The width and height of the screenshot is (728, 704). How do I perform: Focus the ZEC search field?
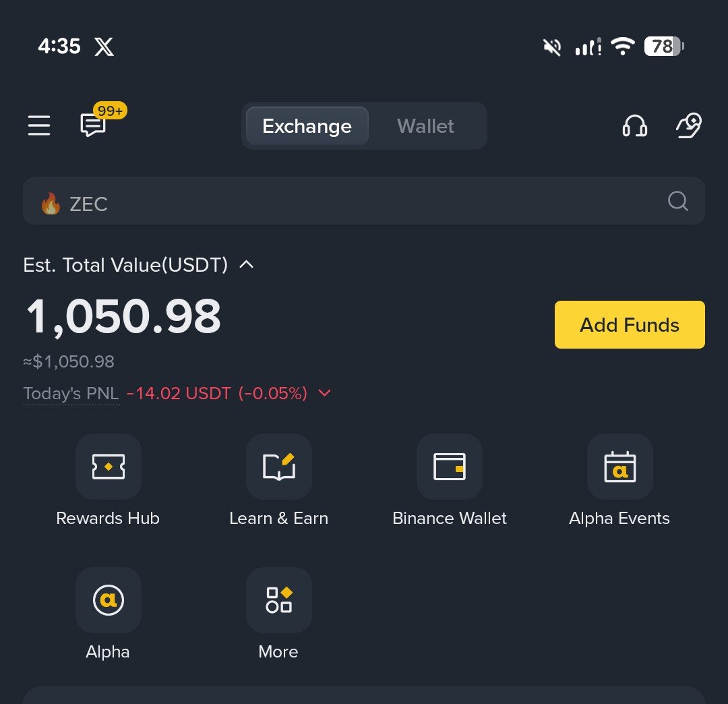pyautogui.click(x=364, y=201)
